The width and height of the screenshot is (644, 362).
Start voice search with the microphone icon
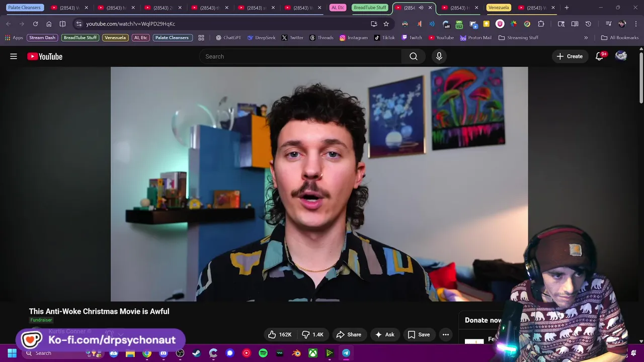pyautogui.click(x=439, y=56)
